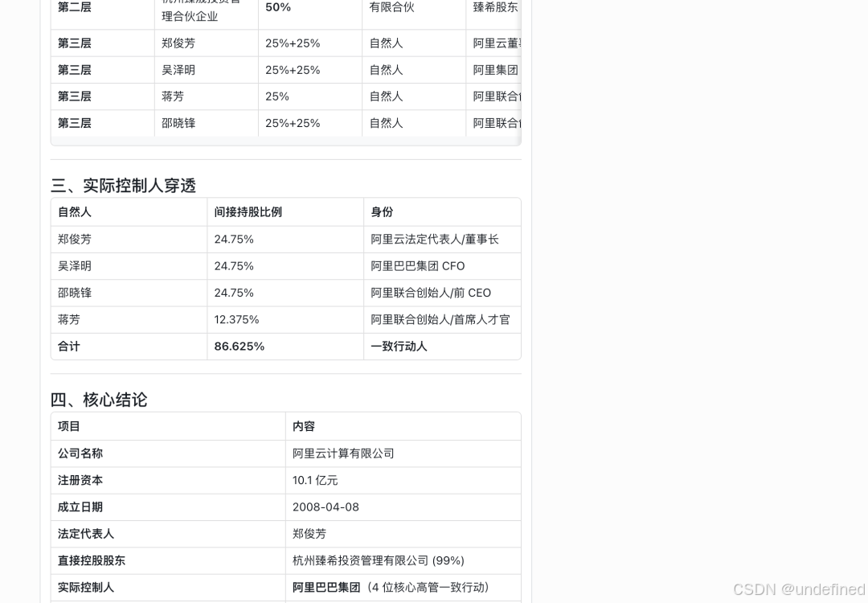Click the 10.1 亿元 value
868x603 pixels.
(x=315, y=480)
